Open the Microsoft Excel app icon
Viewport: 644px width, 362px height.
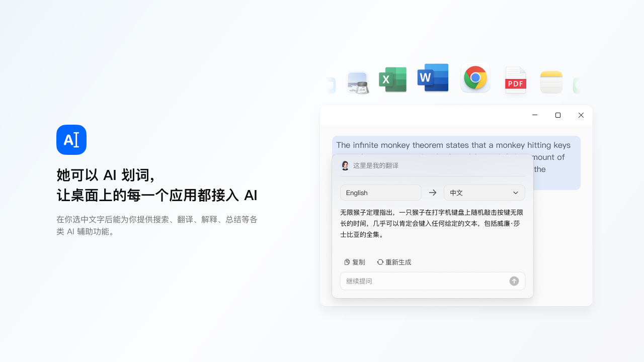pyautogui.click(x=392, y=79)
